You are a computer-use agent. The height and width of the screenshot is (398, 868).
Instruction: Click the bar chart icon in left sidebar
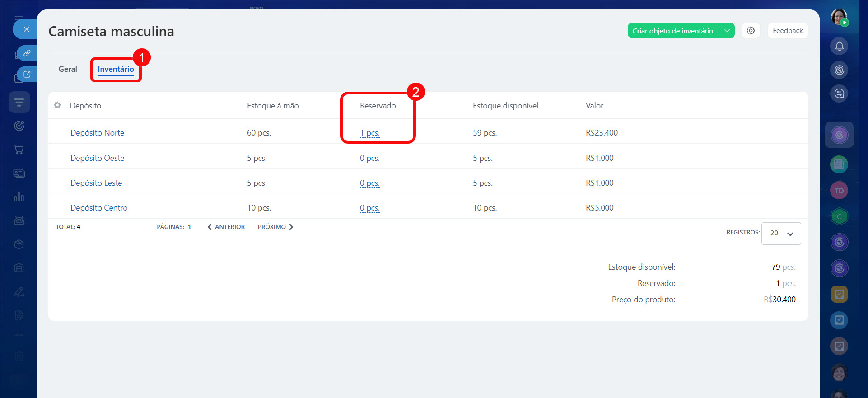[19, 197]
